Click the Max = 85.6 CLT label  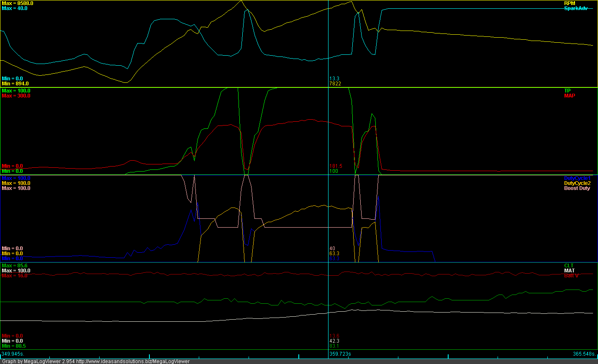click(x=15, y=266)
